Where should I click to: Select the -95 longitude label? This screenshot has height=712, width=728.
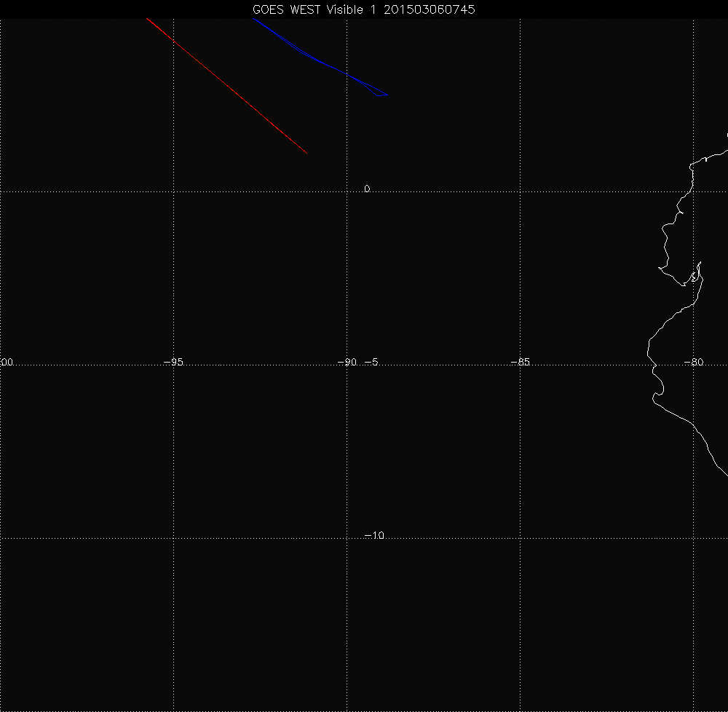pos(173,363)
